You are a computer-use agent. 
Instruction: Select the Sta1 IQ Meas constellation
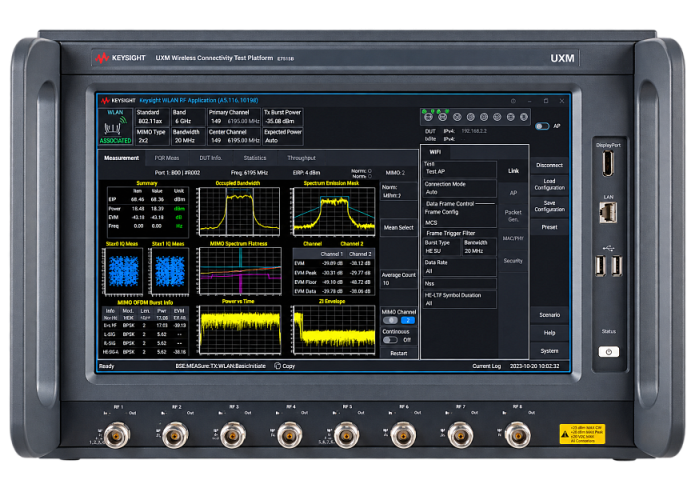tap(169, 271)
